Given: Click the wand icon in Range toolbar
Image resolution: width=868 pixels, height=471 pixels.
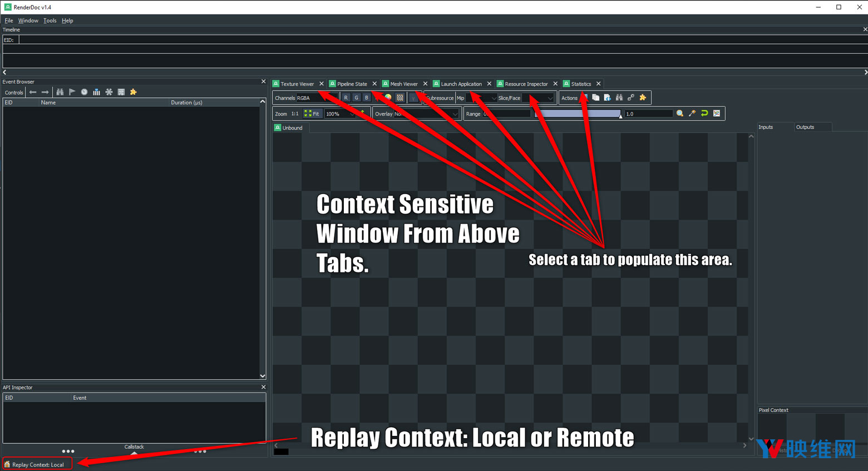Looking at the screenshot, I should click(692, 113).
